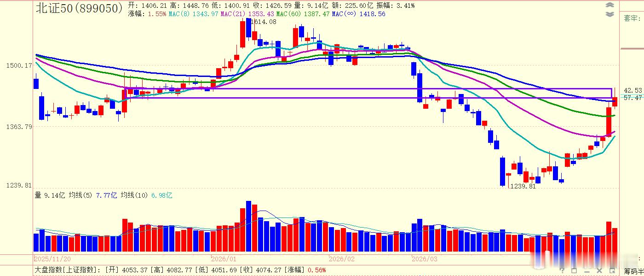Click the 涨幅: 1.55% change value
This screenshot has height=276, width=644.
point(147,14)
